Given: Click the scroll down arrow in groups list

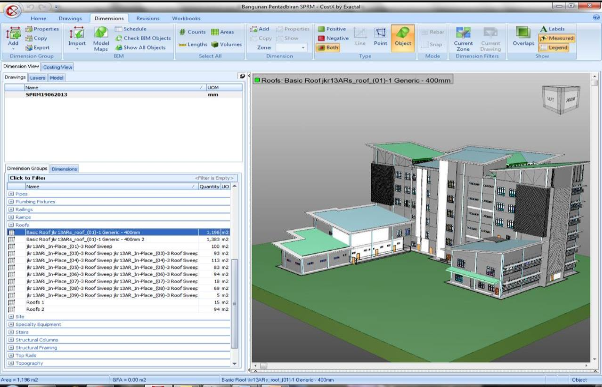Looking at the screenshot, I should 235,363.
